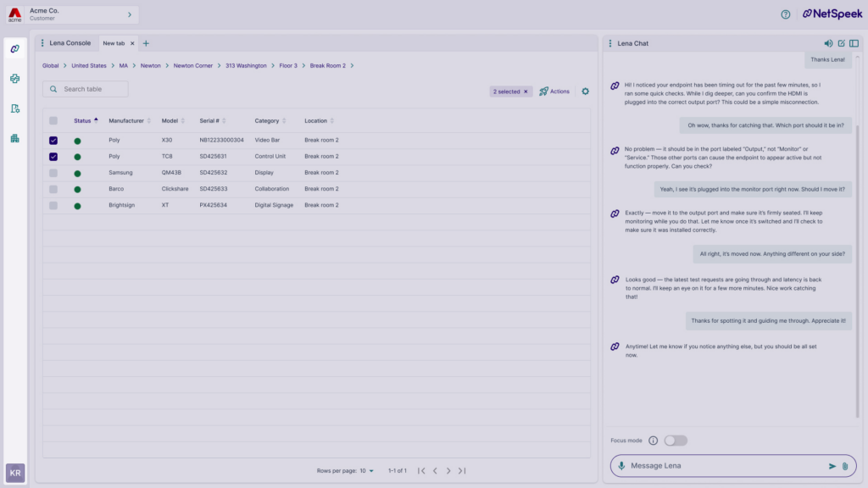Enable the Focus mode switch
Screen dimensions: 868x488
pos(675,441)
